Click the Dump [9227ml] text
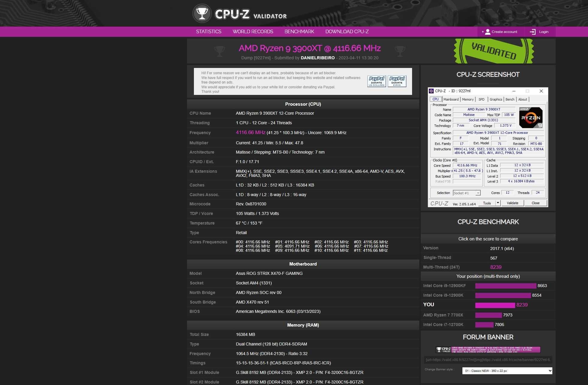Viewport: 588px width, 385px height. coord(256,58)
